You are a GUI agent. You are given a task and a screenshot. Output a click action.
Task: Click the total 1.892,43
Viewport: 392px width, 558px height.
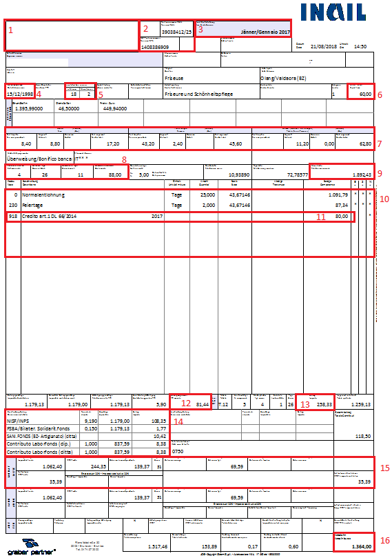tap(362, 175)
